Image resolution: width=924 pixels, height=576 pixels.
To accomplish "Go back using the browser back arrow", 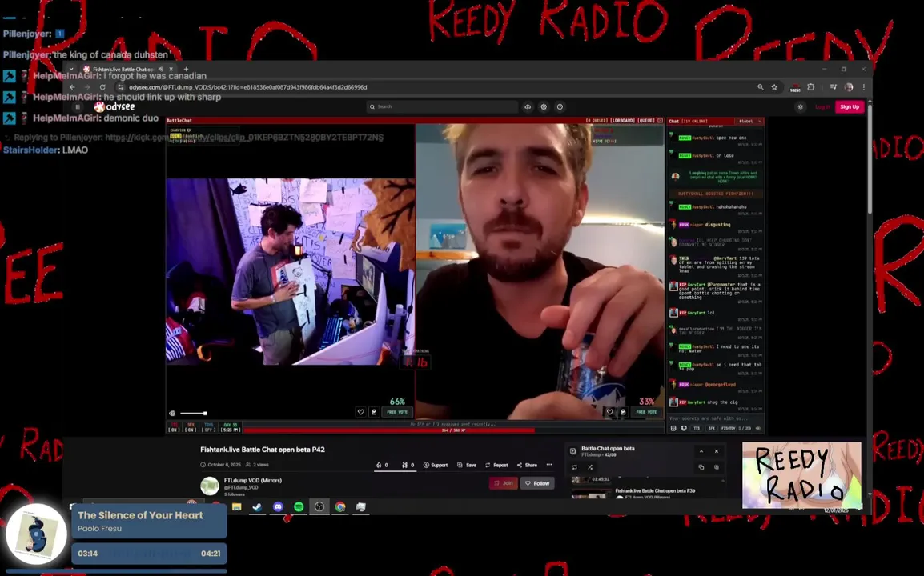I will pyautogui.click(x=73, y=87).
